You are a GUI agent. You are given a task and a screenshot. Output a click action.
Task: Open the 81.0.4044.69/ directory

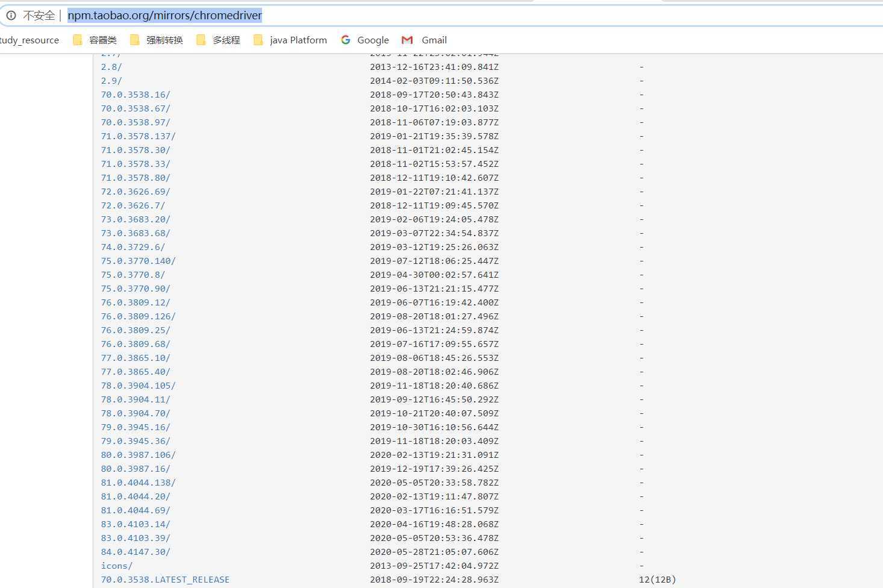pyautogui.click(x=136, y=510)
